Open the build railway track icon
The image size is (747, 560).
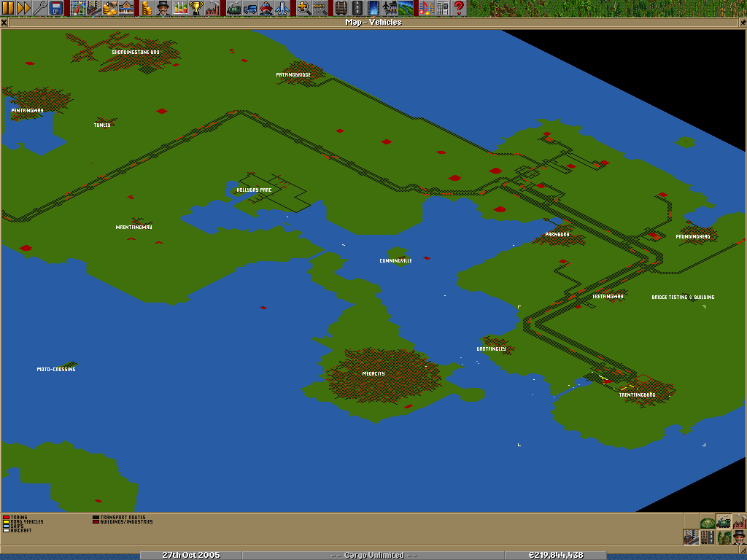tap(341, 8)
